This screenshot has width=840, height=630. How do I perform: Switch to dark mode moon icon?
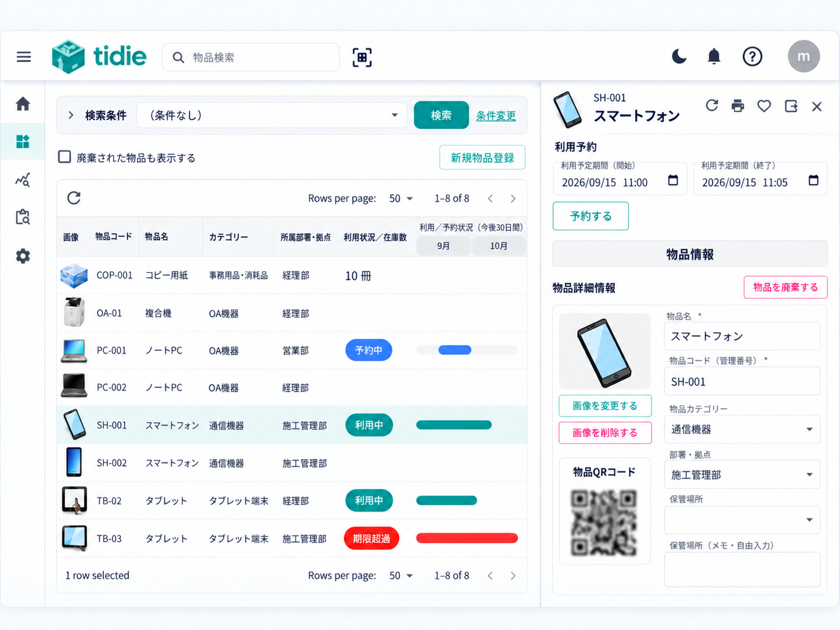pos(679,56)
